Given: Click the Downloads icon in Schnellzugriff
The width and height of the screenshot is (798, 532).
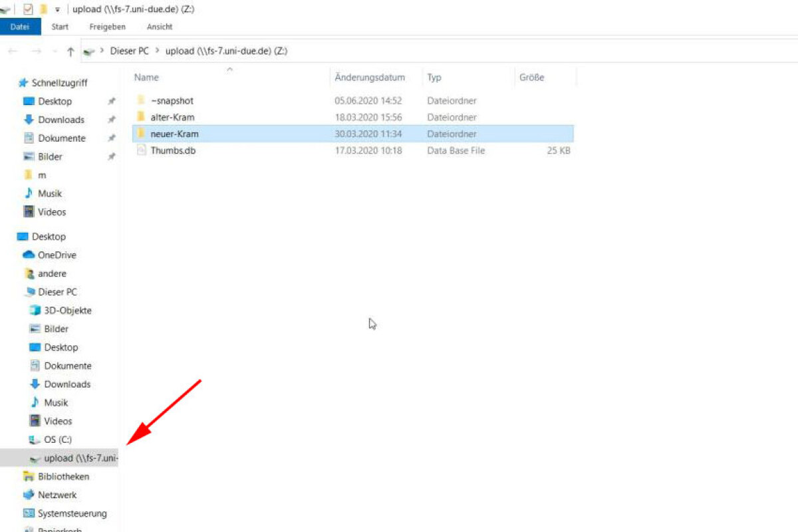Looking at the screenshot, I should (29, 120).
